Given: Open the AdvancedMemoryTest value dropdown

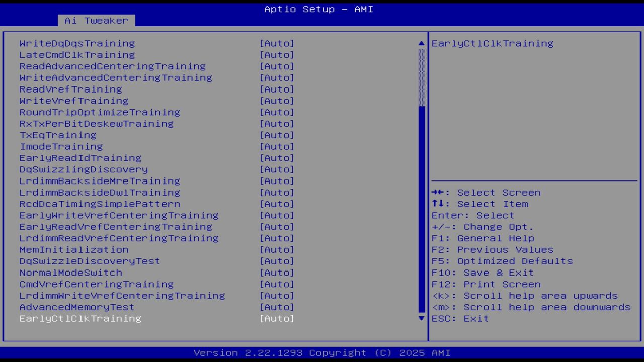Looking at the screenshot, I should click(x=277, y=307).
